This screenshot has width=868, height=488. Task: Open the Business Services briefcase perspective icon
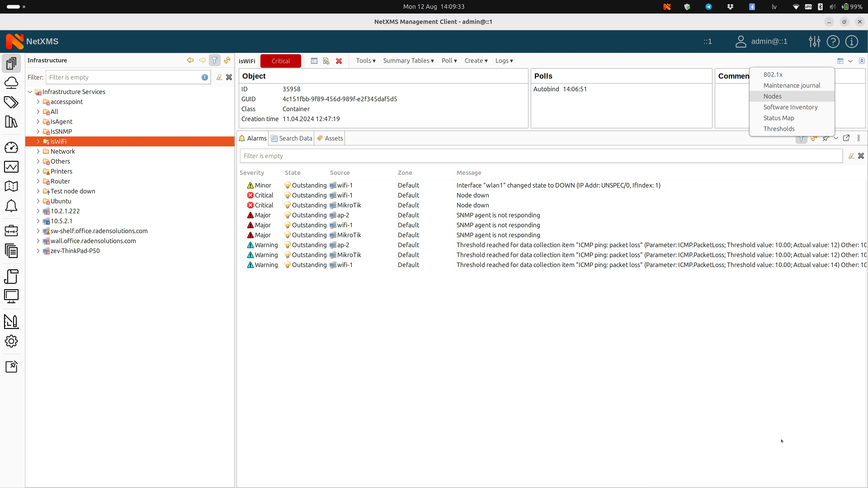pos(12,231)
